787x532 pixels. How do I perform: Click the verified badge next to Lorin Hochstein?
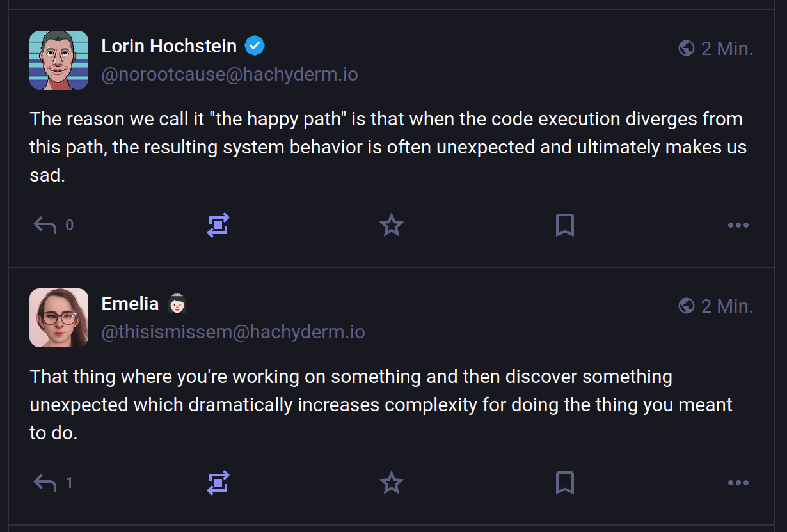tap(255, 46)
